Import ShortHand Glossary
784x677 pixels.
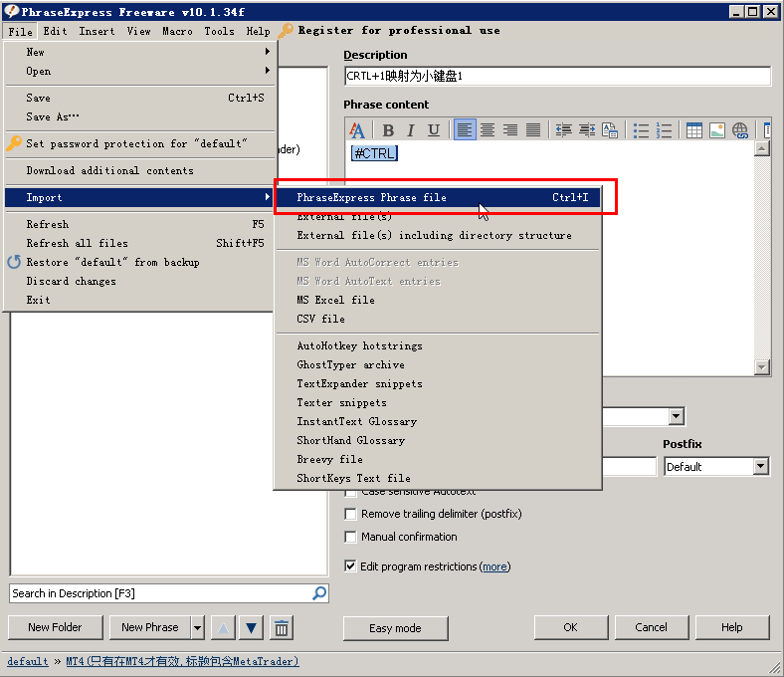click(x=438, y=440)
